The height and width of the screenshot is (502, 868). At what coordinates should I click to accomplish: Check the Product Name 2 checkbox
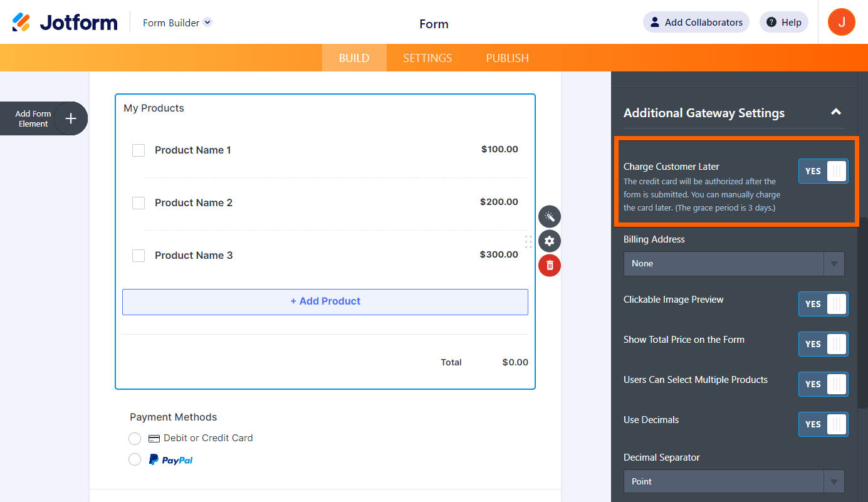click(139, 203)
